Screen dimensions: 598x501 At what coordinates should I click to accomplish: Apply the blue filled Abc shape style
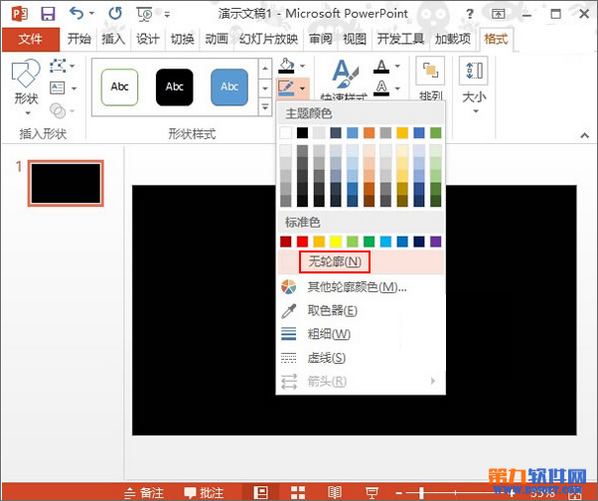point(229,87)
